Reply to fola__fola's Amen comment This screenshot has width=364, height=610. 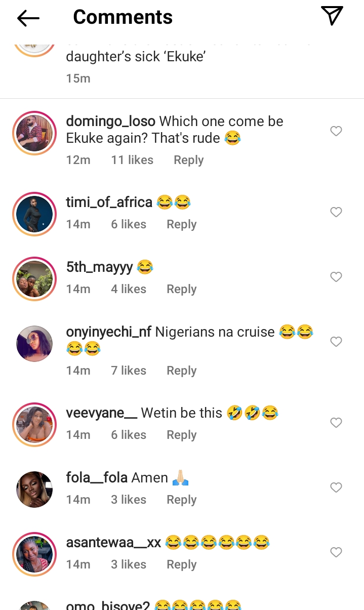(x=181, y=500)
